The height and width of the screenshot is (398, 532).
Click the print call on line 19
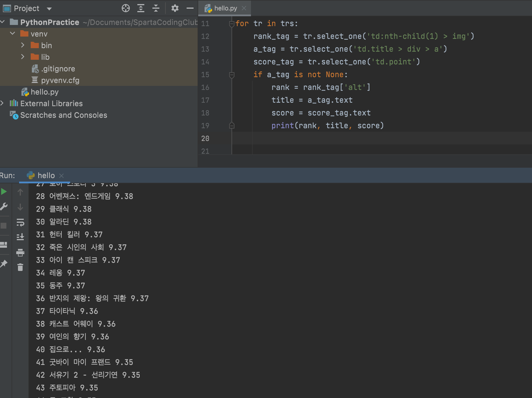coord(327,126)
